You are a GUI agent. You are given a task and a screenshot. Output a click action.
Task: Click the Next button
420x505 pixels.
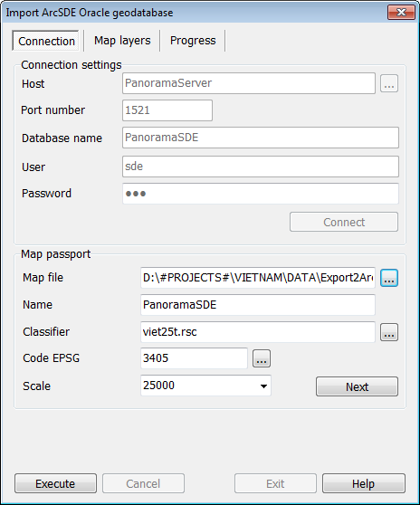tap(357, 386)
